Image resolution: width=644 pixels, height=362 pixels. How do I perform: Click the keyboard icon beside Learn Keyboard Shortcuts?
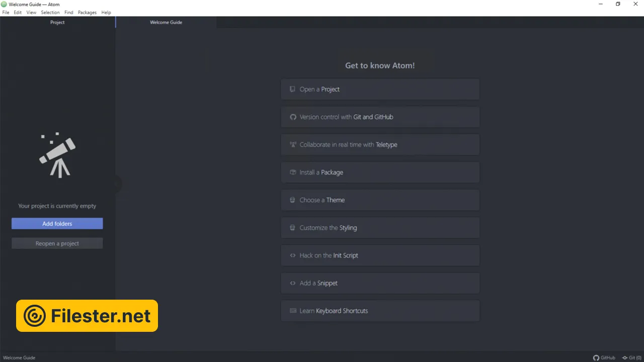(x=293, y=311)
